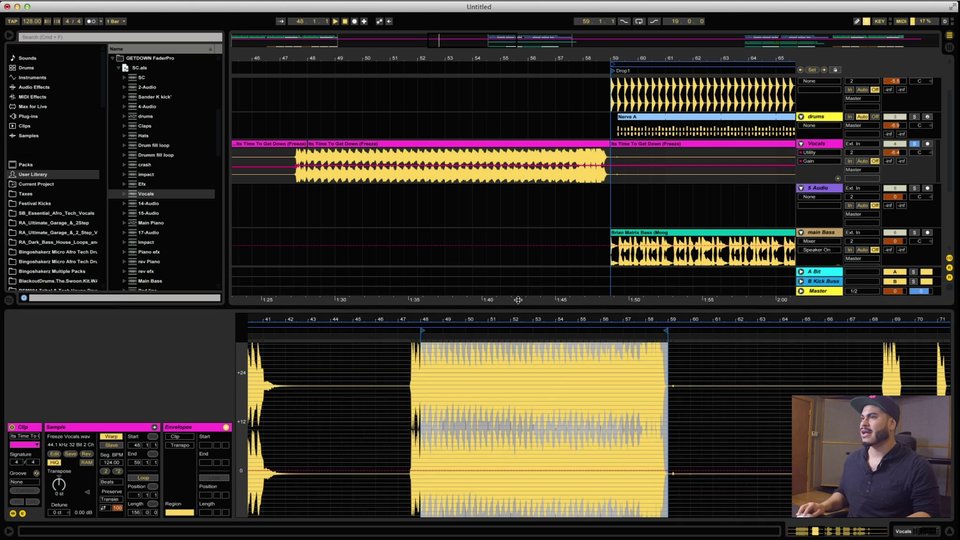Click the Punch-In switch icon
This screenshot has width=960, height=540.
624,21
